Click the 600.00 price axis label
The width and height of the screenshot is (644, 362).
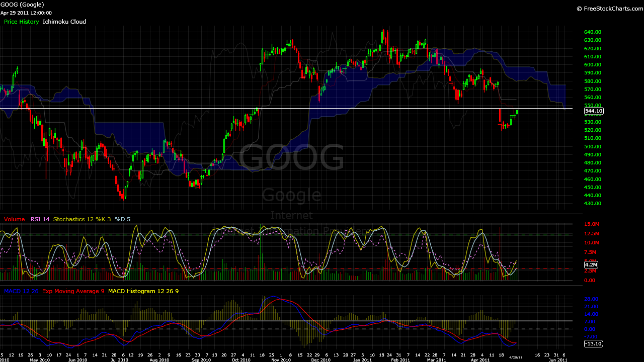point(593,65)
